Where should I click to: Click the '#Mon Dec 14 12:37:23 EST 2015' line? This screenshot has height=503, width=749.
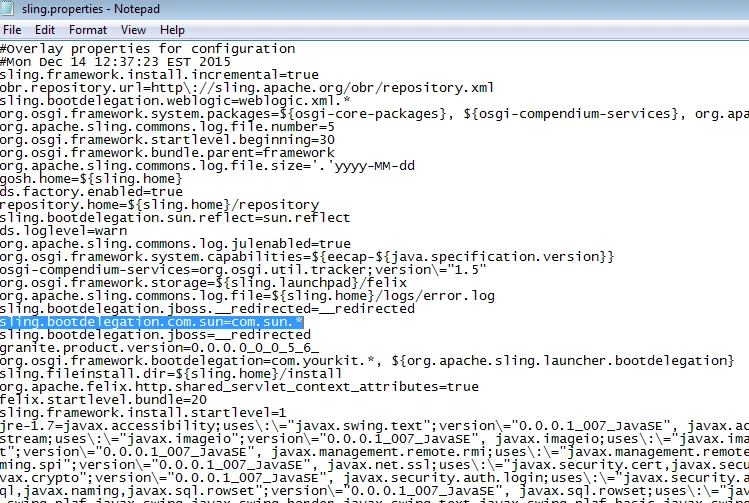tap(115, 62)
